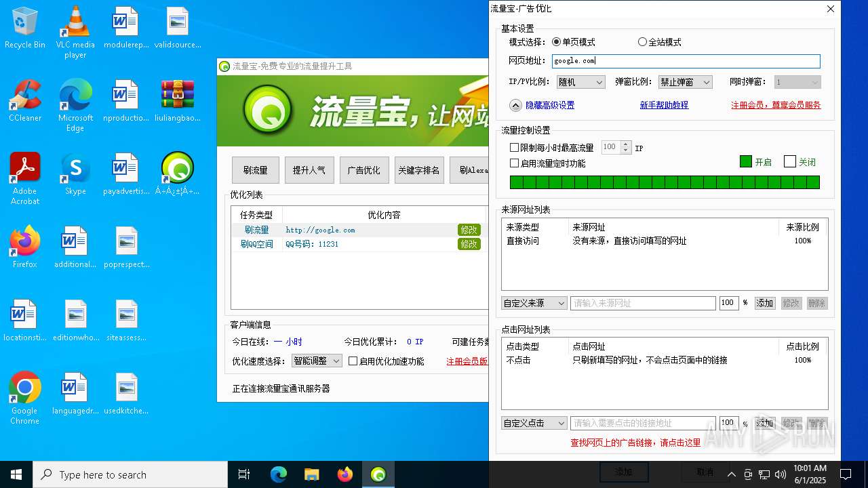Click the 网页地址 input field
Image resolution: width=868 pixels, height=488 pixels.
coord(686,61)
